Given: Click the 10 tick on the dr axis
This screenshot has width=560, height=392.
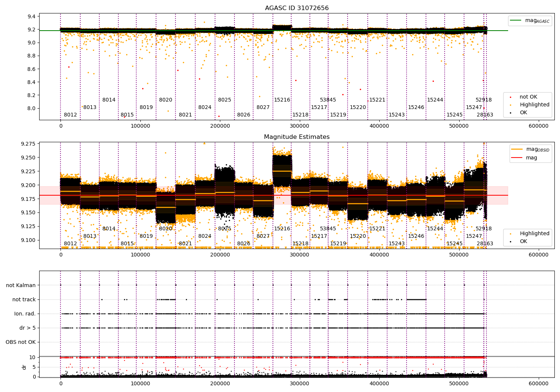Looking at the screenshot, I should 32,358.
